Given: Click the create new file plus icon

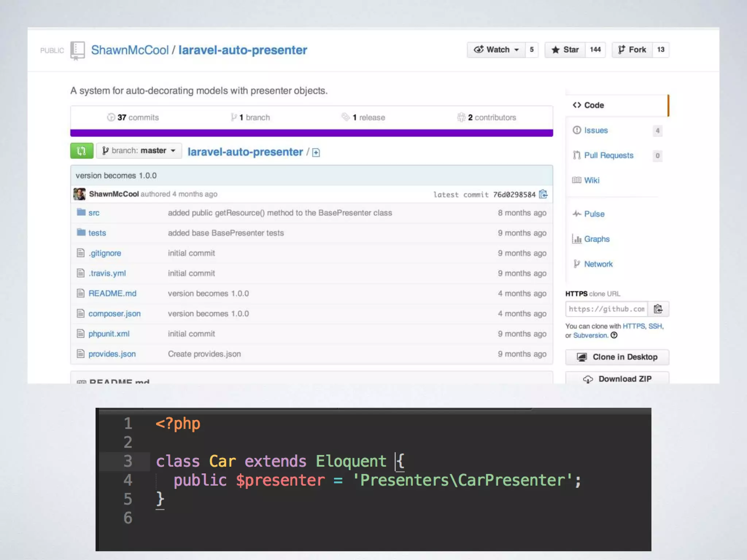Looking at the screenshot, I should pyautogui.click(x=316, y=153).
